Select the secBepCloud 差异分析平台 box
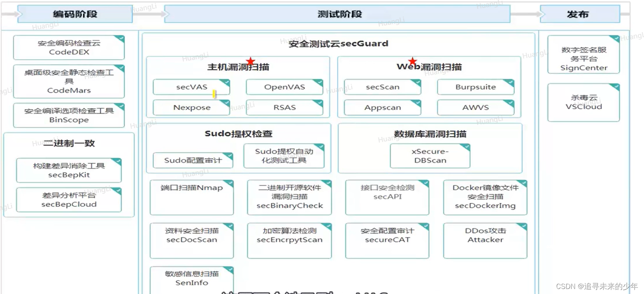Screen dimensions: 644x294 69,200
